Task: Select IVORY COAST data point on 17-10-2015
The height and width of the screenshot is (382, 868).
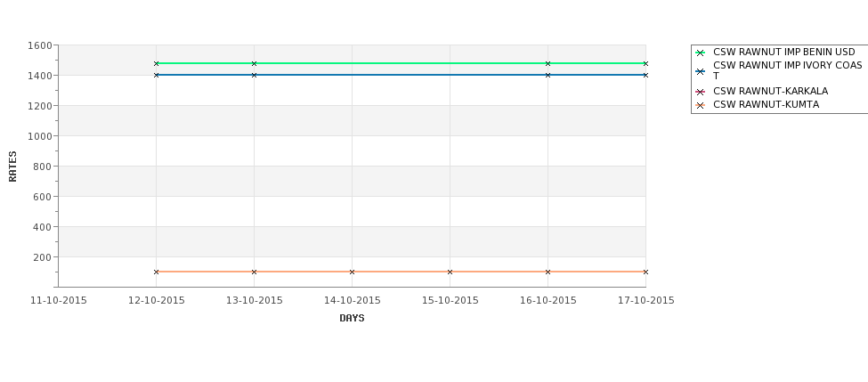Action: coord(645,75)
